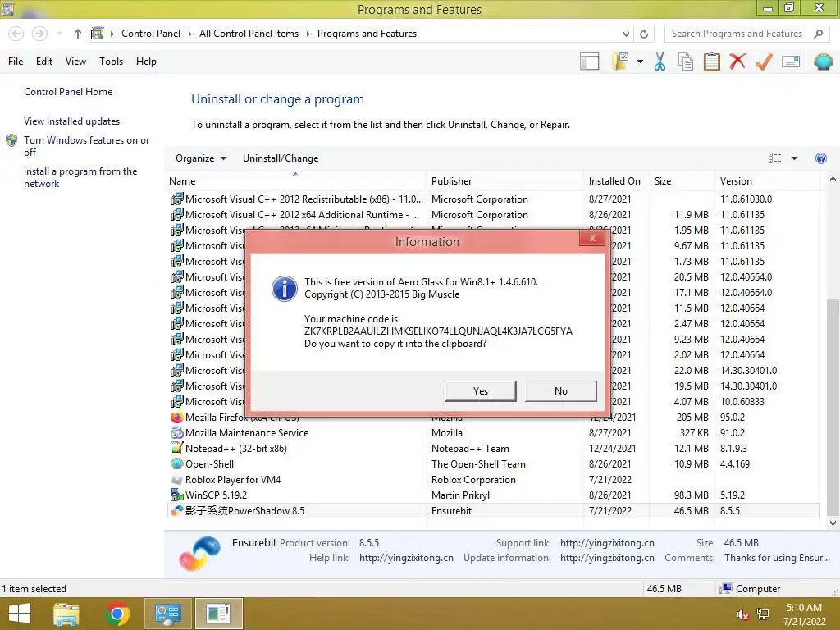This screenshot has height=630, width=840.
Task: Sort by the Version column header
Action: (x=768, y=181)
